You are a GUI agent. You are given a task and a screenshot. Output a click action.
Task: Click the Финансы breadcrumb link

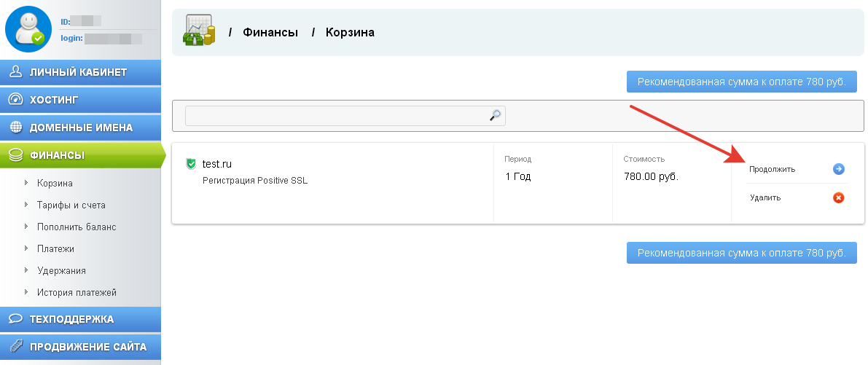coord(270,33)
